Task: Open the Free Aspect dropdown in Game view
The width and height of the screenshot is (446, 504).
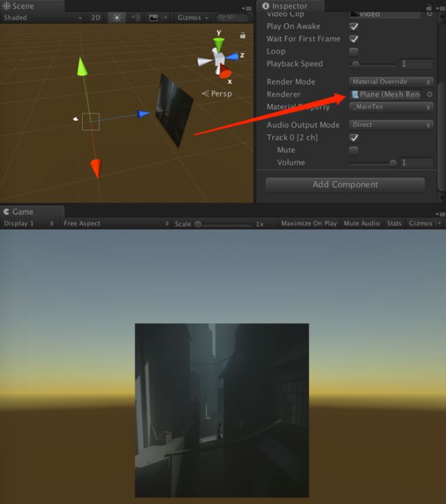Action: 116,224
